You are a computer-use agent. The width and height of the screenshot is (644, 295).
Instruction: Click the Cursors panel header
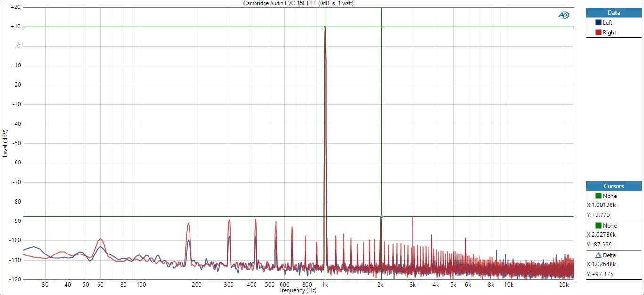pos(614,186)
